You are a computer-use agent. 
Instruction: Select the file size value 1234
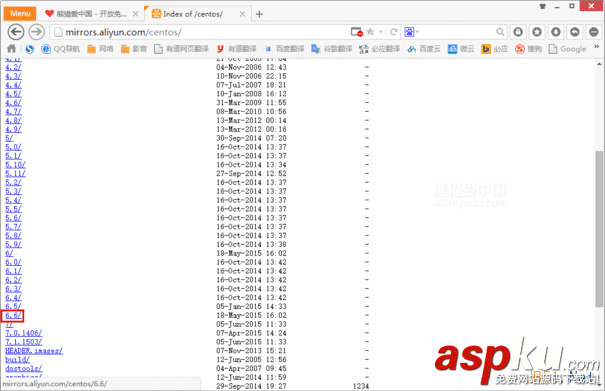361,386
